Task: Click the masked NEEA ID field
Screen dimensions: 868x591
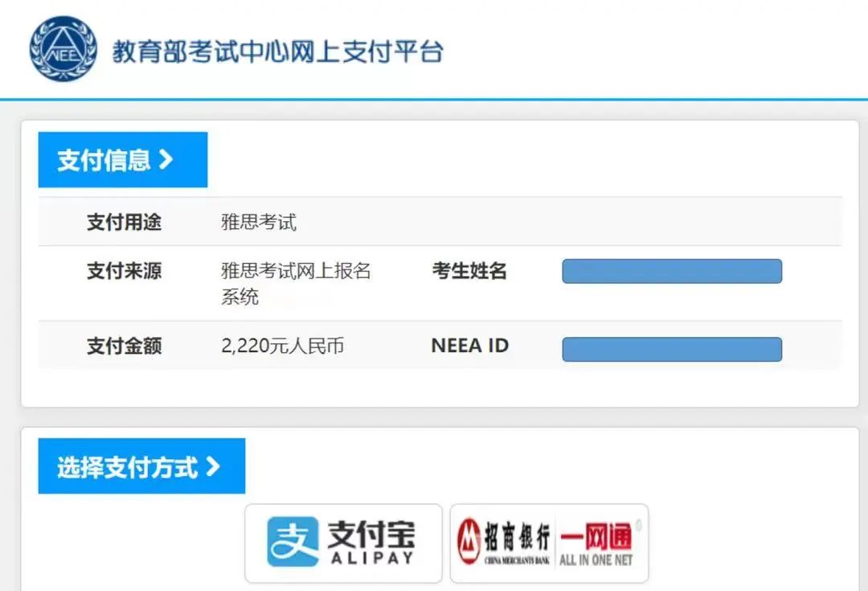Action: click(x=672, y=349)
